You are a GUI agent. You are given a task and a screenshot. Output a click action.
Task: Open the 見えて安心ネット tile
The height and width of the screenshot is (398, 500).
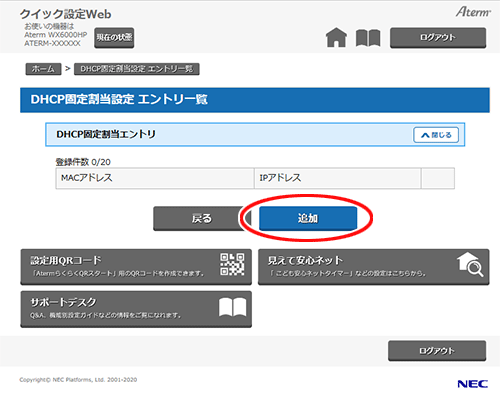point(374,267)
